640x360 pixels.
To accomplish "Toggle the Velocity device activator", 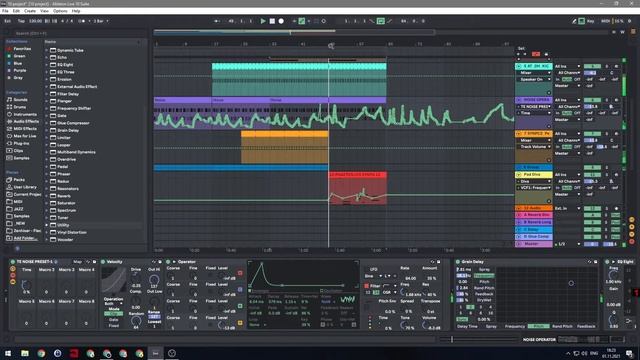I will tap(103, 262).
